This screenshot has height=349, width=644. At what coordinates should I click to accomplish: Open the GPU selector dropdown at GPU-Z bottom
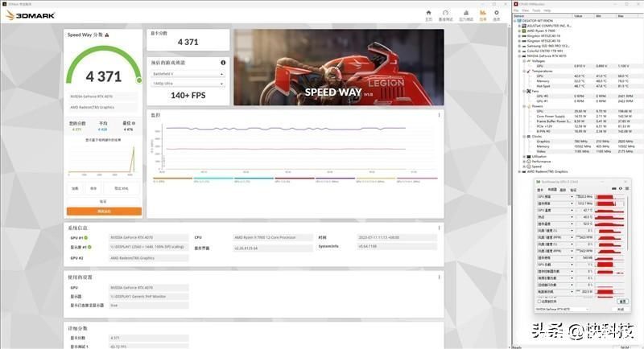tap(563, 310)
